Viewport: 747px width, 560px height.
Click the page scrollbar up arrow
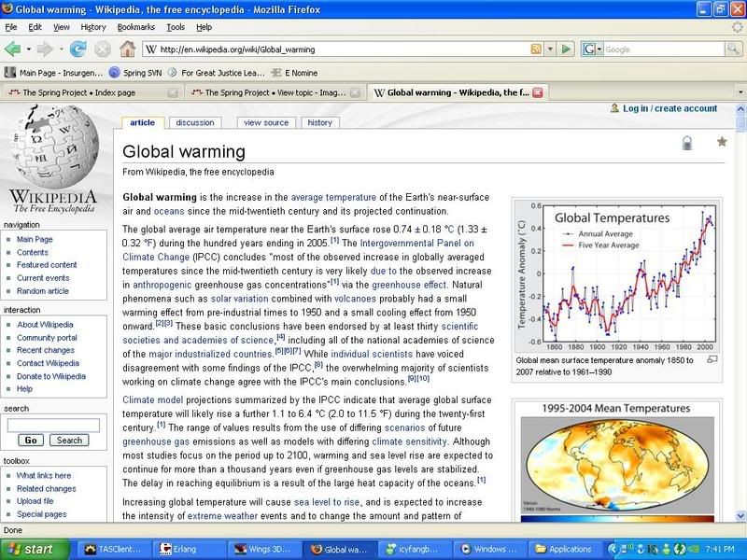coord(740,108)
